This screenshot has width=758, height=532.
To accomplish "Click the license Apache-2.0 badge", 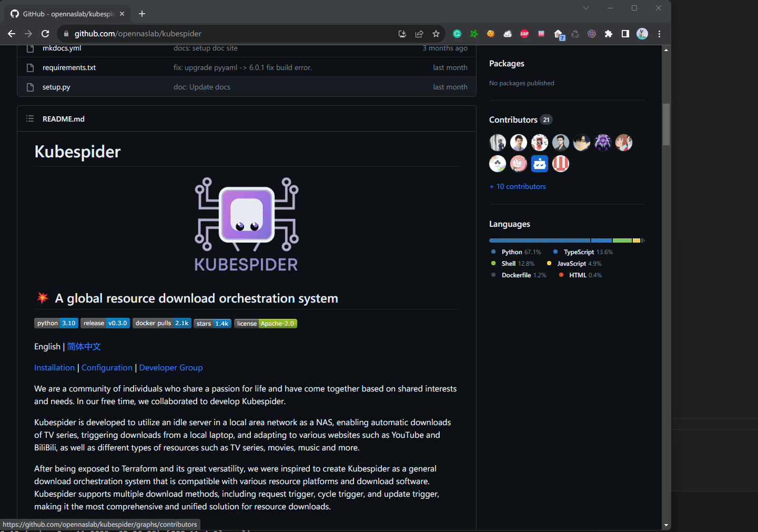I will pyautogui.click(x=266, y=324).
